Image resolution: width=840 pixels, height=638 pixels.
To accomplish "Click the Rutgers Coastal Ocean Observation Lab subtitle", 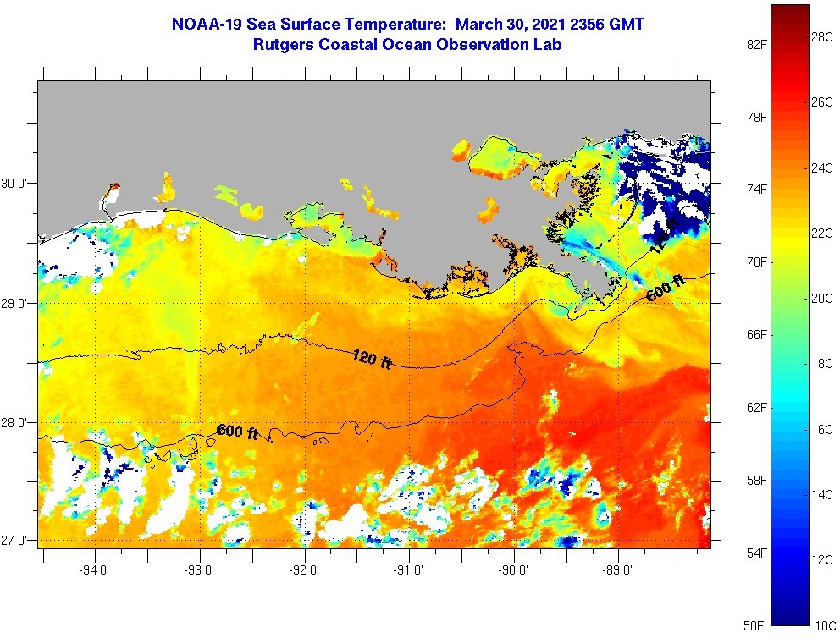I will (407, 45).
